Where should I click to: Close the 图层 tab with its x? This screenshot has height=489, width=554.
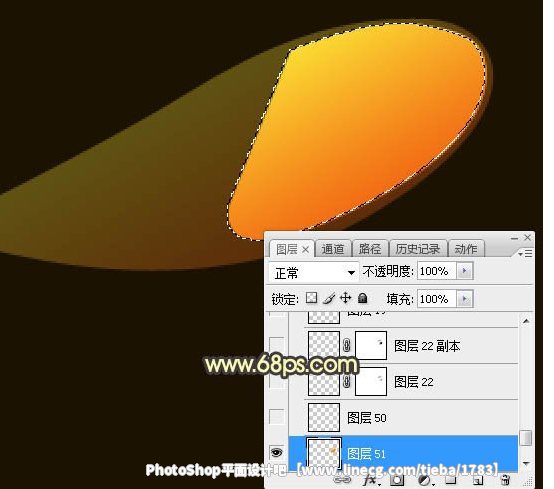coord(306,250)
